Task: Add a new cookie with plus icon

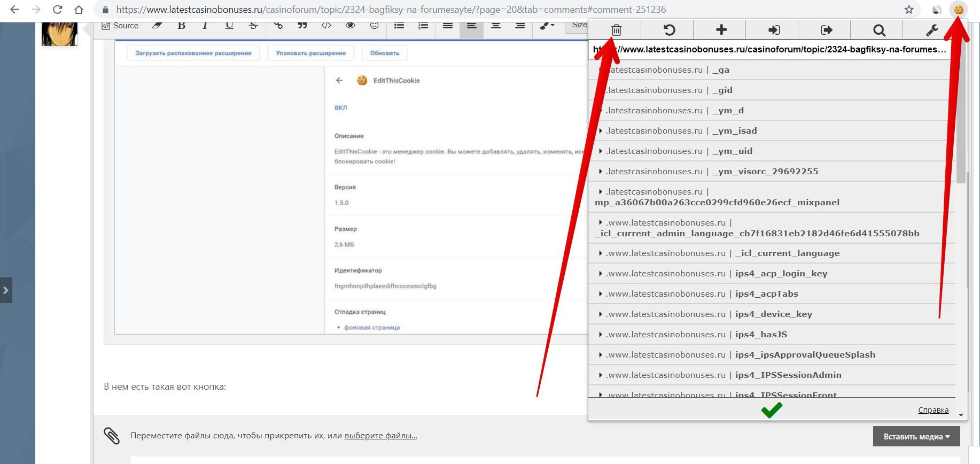Action: (x=721, y=30)
